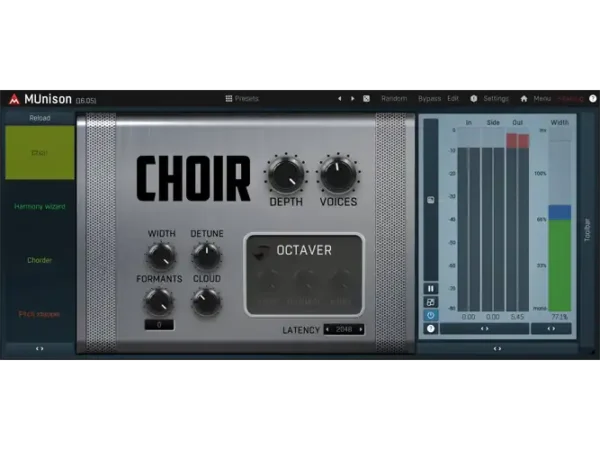
Task: Switch to Edit mode
Action: click(453, 99)
